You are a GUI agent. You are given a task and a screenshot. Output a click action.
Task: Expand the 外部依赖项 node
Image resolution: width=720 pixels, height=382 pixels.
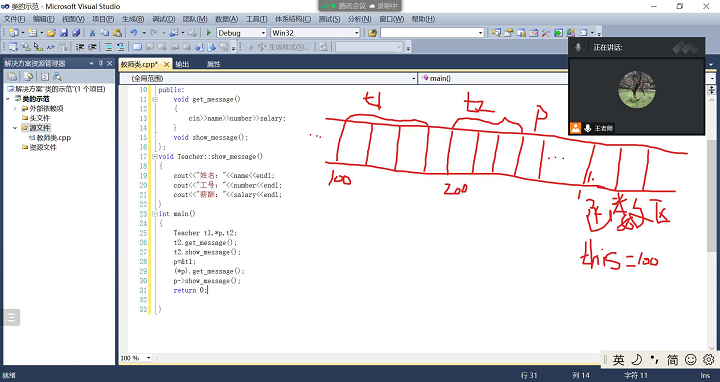coord(15,109)
